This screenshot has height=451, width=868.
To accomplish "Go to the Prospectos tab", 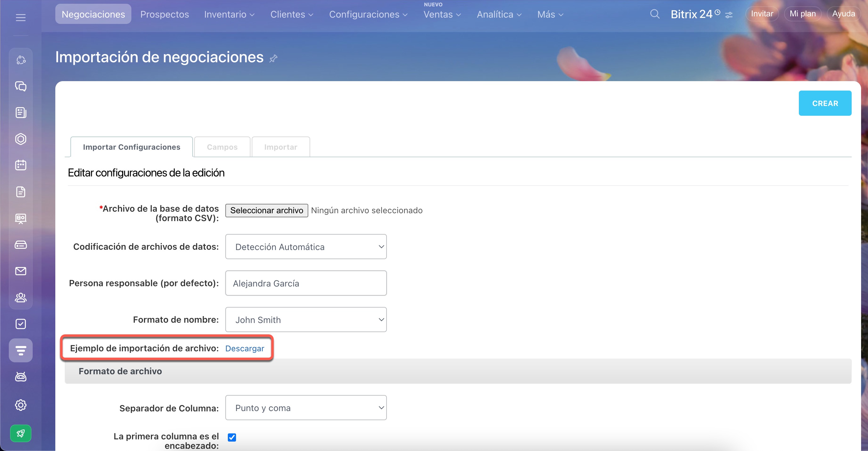I will click(x=164, y=14).
